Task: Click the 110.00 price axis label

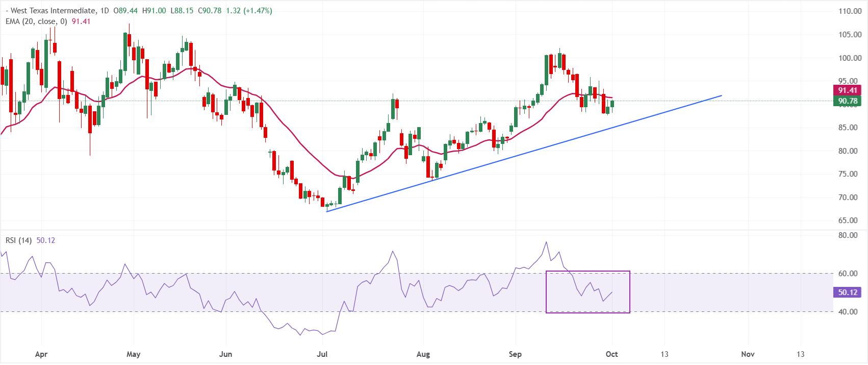Action: [850, 11]
